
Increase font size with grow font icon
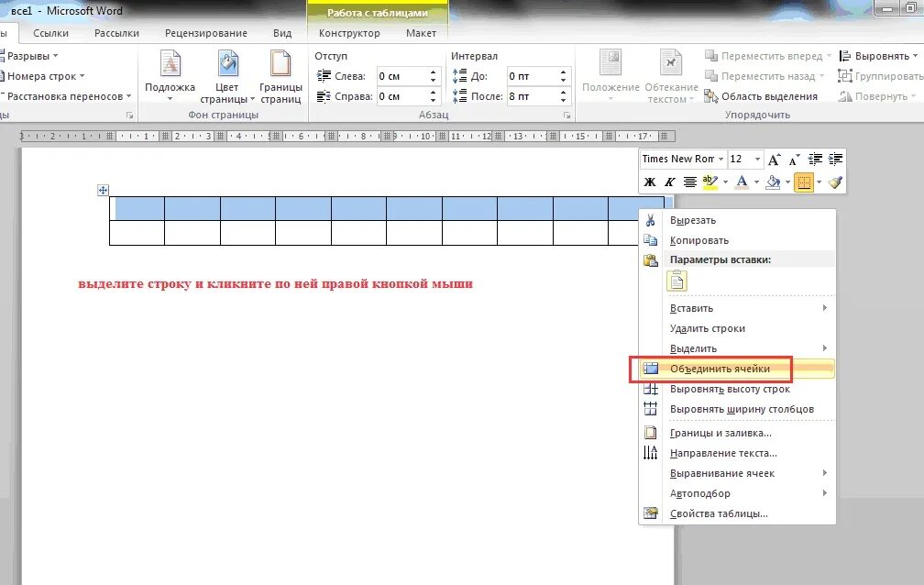pyautogui.click(x=775, y=159)
